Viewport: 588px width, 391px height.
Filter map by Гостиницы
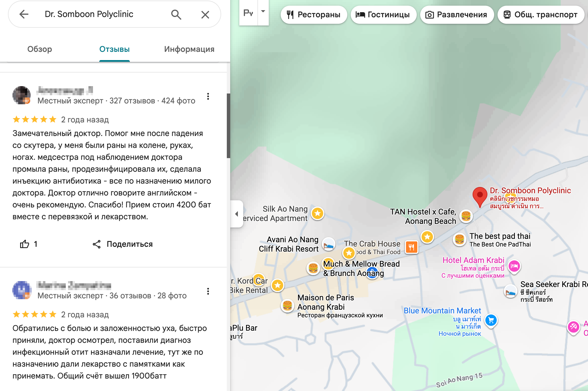383,14
